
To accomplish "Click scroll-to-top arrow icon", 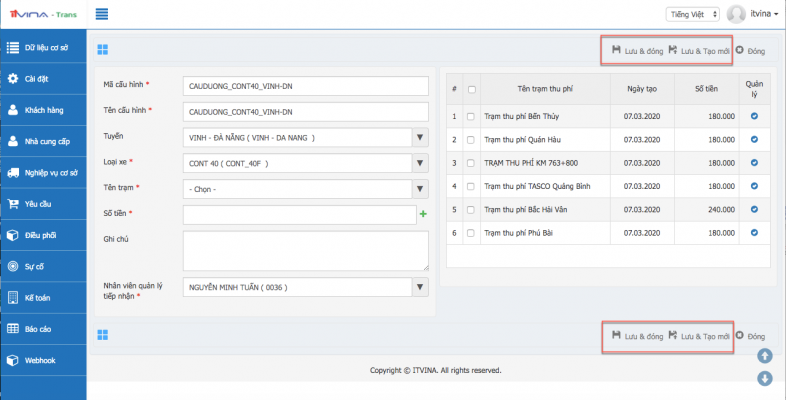I will click(764, 356).
